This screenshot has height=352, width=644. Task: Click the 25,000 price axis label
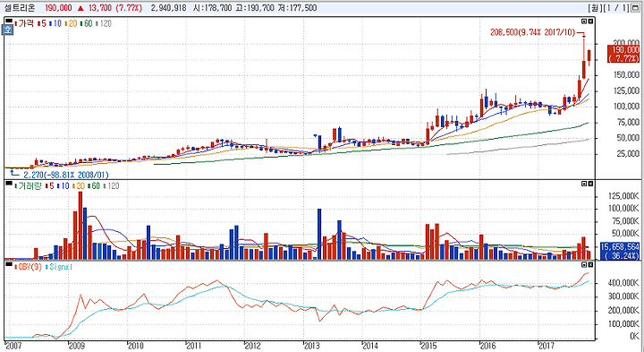(628, 154)
